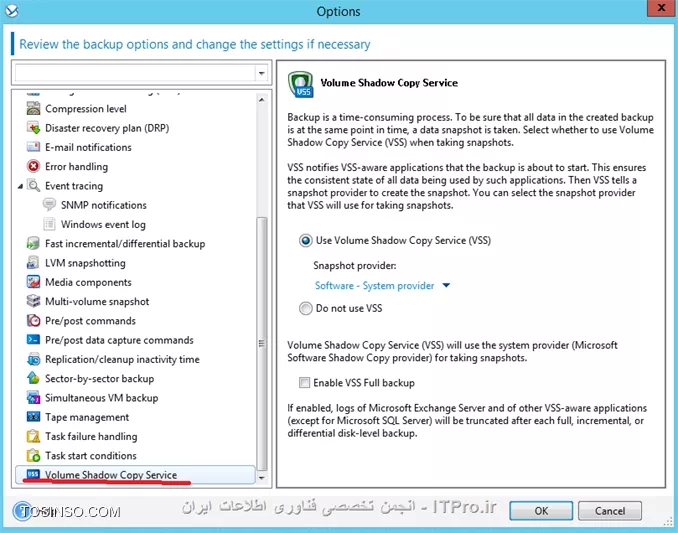Select Volume Shadow Copy Service list entry
Image resolution: width=678 pixels, height=533 pixels.
[135, 475]
